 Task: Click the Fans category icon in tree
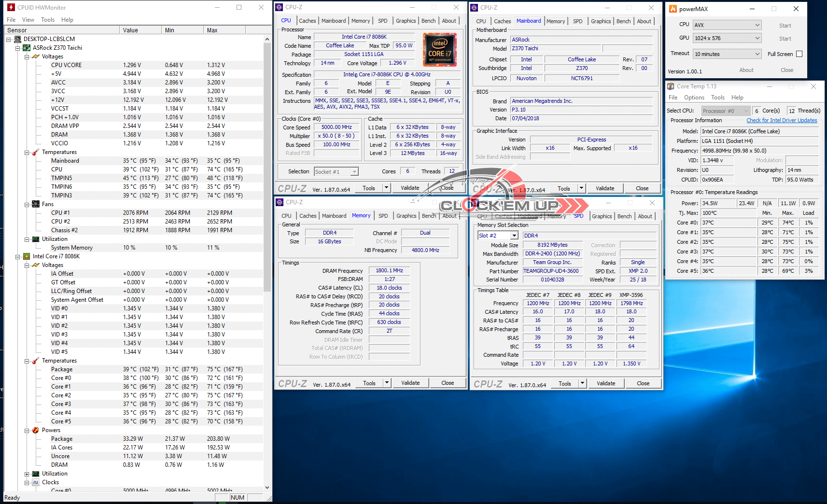click(36, 204)
